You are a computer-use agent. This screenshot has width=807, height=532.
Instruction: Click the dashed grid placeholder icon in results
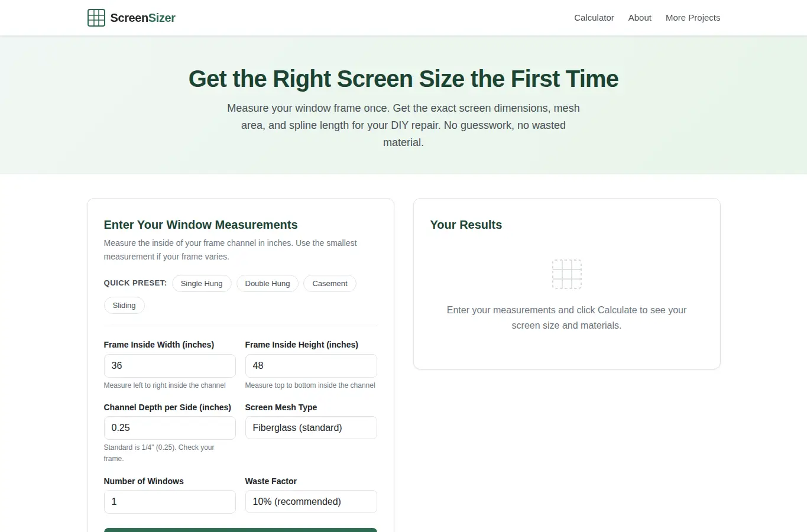567,274
